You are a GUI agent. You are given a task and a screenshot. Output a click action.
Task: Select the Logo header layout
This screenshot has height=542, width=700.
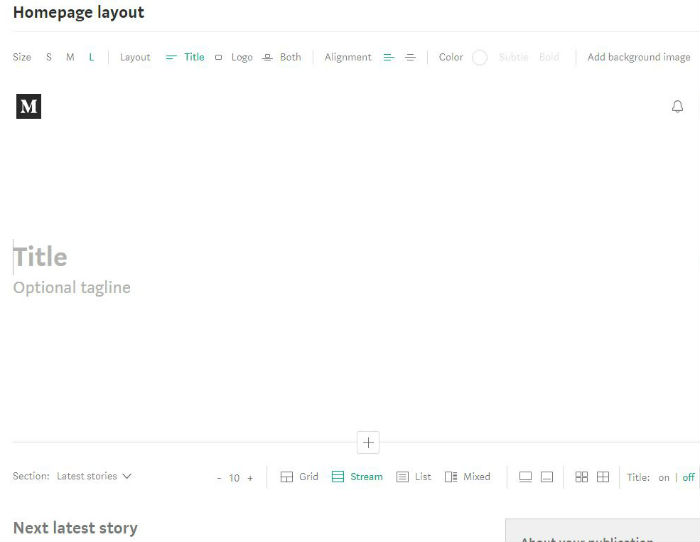tap(234, 58)
